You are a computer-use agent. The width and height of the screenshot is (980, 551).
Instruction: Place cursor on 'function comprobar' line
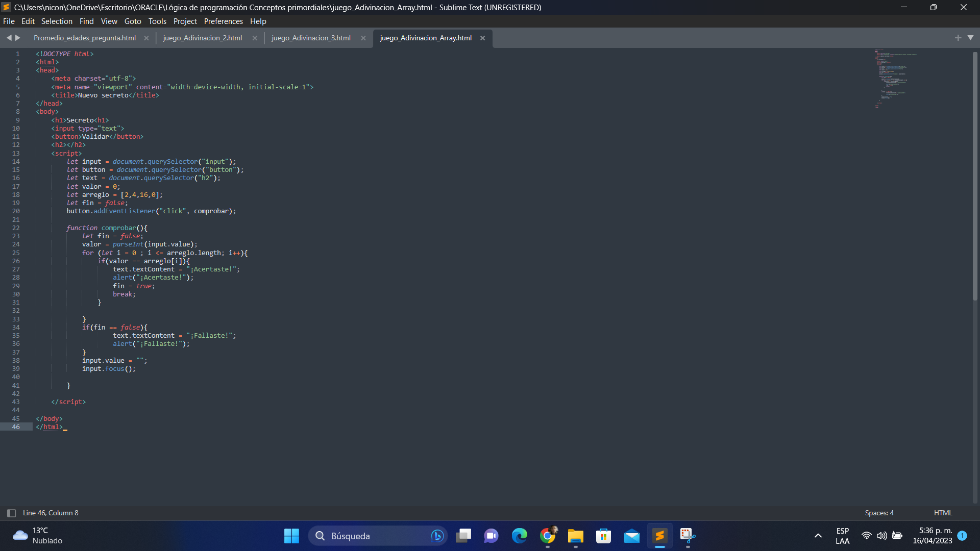click(107, 228)
